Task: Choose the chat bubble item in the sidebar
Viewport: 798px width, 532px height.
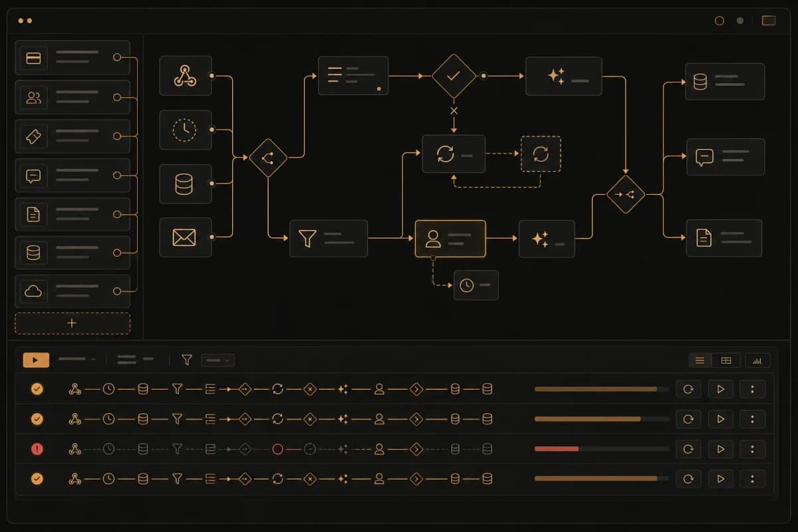Action: click(72, 176)
